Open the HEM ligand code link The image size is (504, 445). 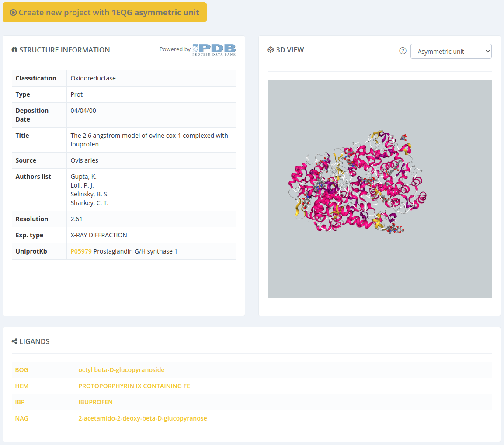click(x=21, y=386)
